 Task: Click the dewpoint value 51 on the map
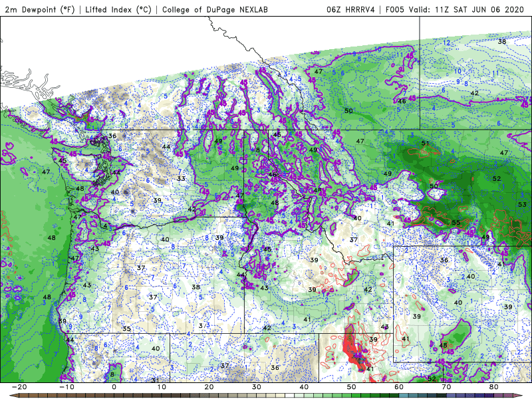coord(425,143)
